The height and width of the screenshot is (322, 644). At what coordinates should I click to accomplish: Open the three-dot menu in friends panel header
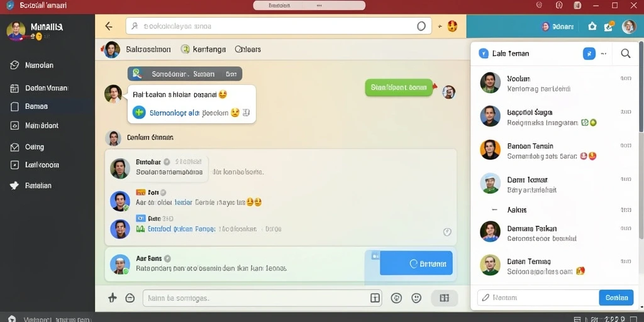click(x=603, y=53)
